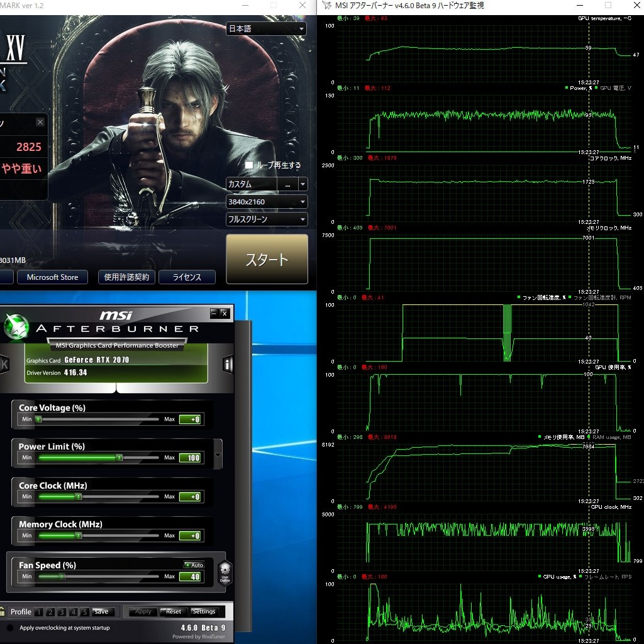Screen dimensions: 644x644
Task: Open the Microsoft Store button
Action: pyautogui.click(x=53, y=277)
